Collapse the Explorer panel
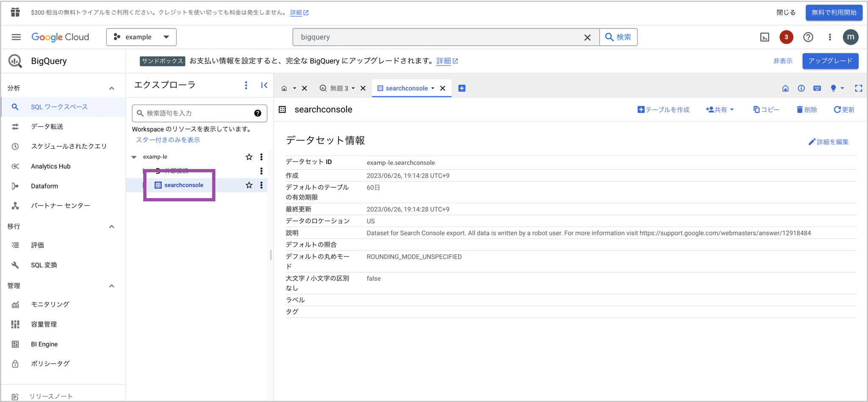The image size is (868, 402). pos(264,85)
